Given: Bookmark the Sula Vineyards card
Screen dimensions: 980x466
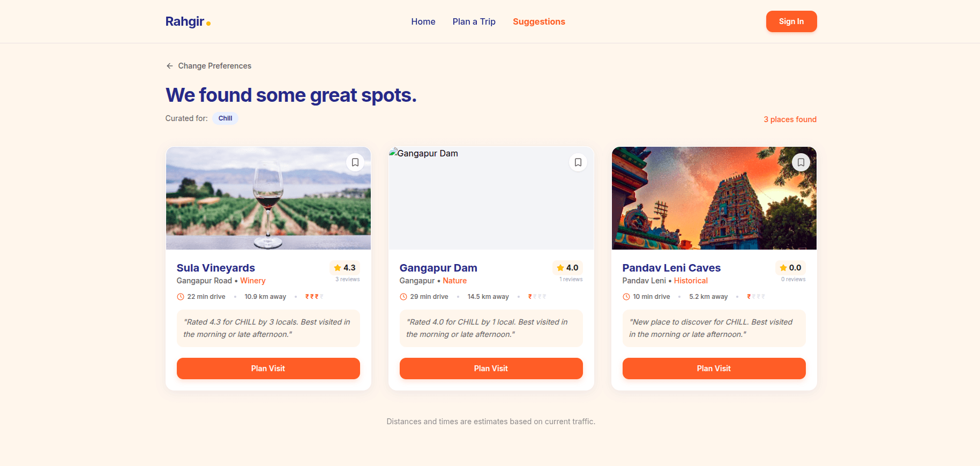Looking at the screenshot, I should coord(355,162).
